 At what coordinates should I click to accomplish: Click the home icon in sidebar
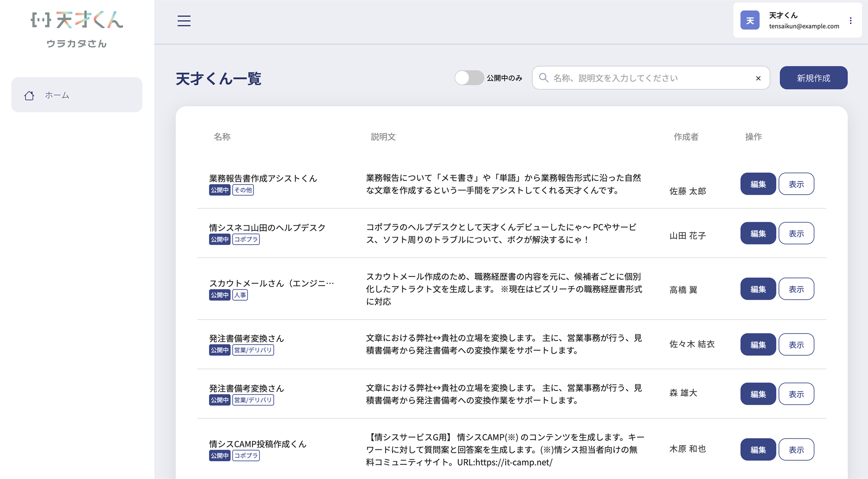[29, 96]
